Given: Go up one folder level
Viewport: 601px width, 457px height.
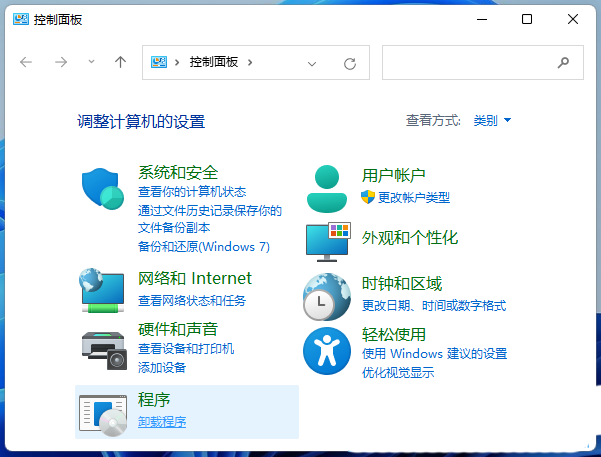Looking at the screenshot, I should tap(120, 62).
